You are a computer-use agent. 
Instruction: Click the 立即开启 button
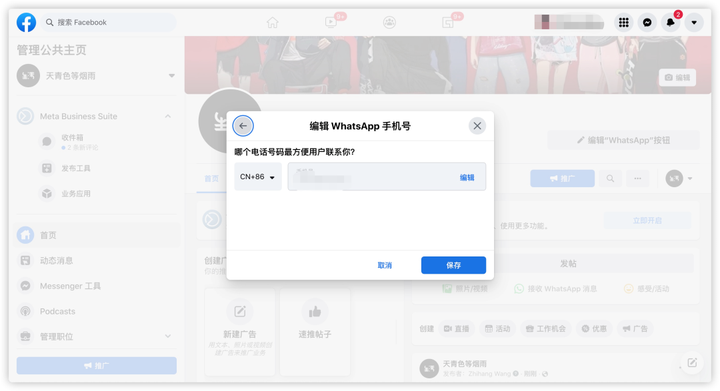[647, 220]
